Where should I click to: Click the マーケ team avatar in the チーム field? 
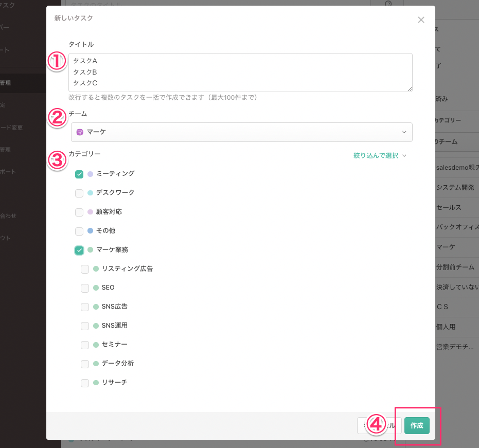(x=80, y=133)
